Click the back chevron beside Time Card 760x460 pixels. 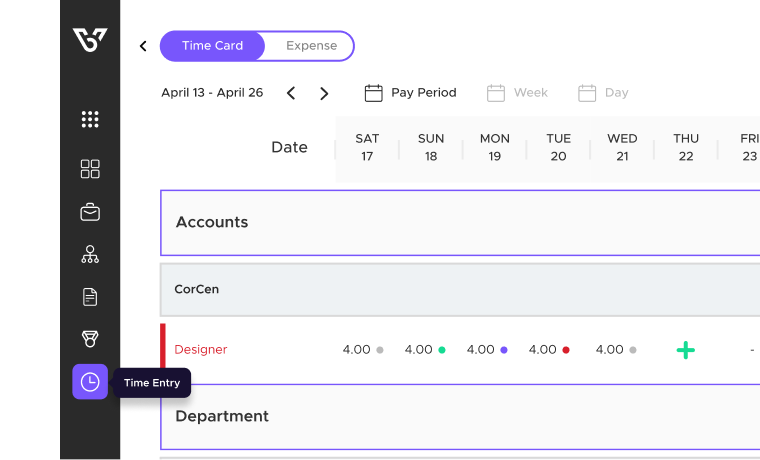pos(143,46)
